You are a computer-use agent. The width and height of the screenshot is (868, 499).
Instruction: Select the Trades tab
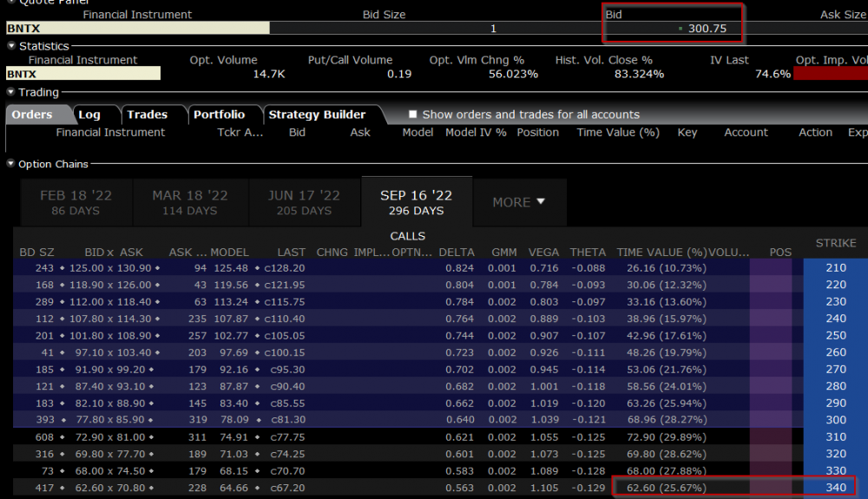point(147,115)
